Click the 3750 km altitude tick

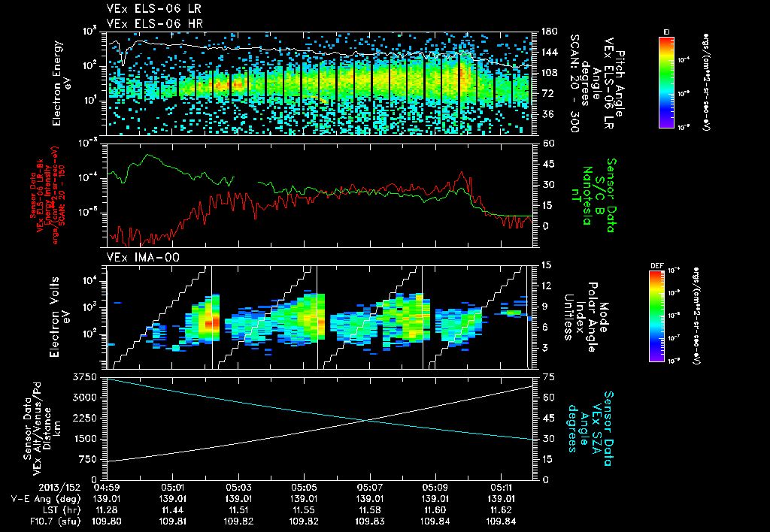[85, 377]
